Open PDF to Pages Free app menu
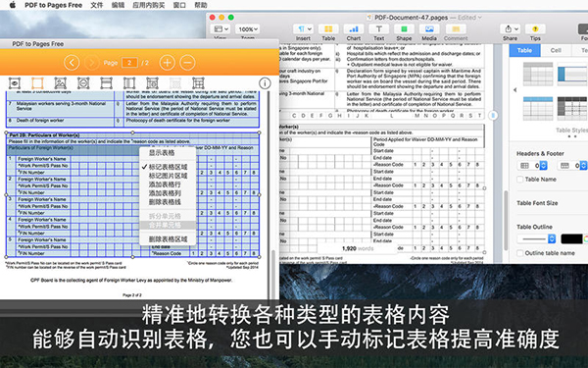The height and width of the screenshot is (368, 588). pyautogui.click(x=53, y=5)
